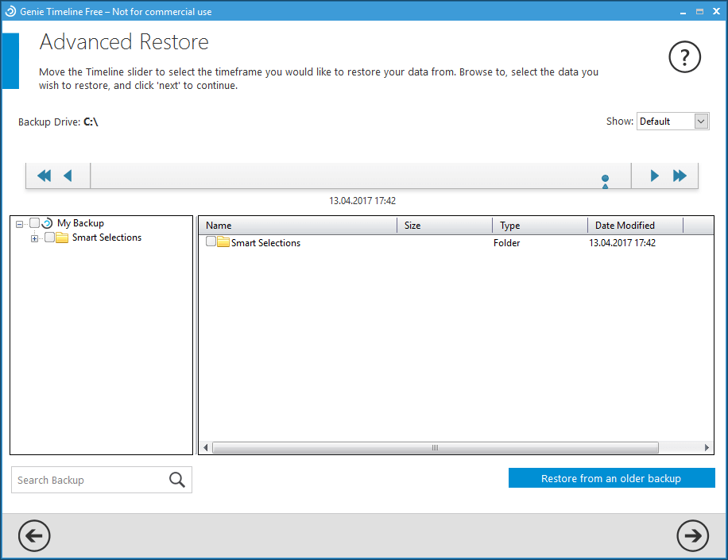Select the Smart Selections folder in list
The height and width of the screenshot is (560, 728).
pos(265,243)
